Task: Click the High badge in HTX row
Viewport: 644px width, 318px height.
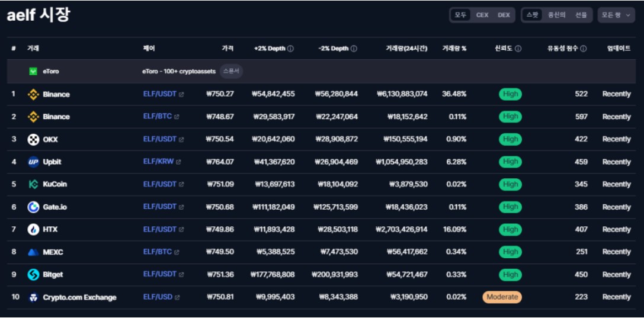Action: pos(510,229)
